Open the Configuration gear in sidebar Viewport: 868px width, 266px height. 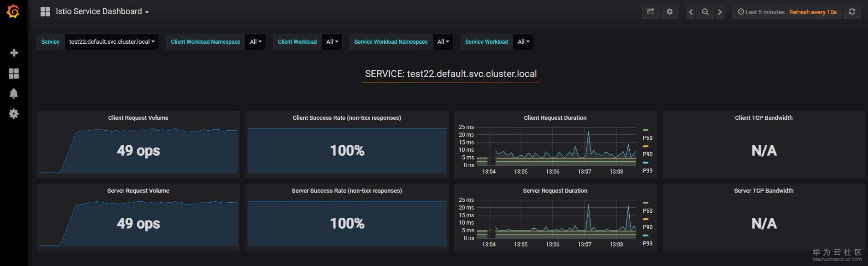point(14,113)
